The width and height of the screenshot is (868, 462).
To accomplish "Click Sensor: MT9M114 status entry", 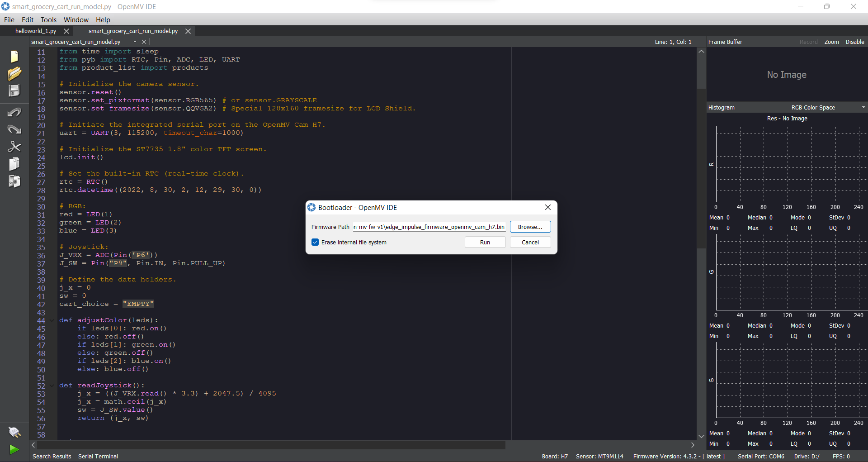I will click(599, 456).
